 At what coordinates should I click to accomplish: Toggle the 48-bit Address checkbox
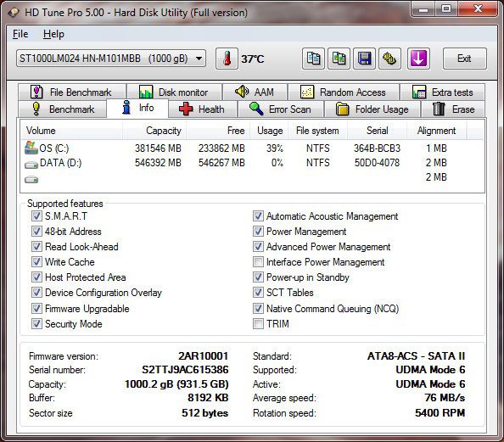click(36, 231)
